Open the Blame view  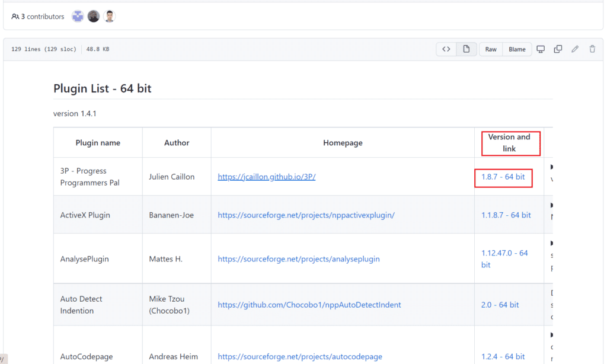pos(516,49)
